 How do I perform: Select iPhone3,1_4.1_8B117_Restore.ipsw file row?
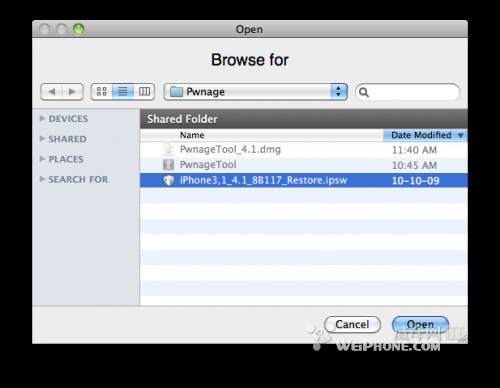click(304, 180)
